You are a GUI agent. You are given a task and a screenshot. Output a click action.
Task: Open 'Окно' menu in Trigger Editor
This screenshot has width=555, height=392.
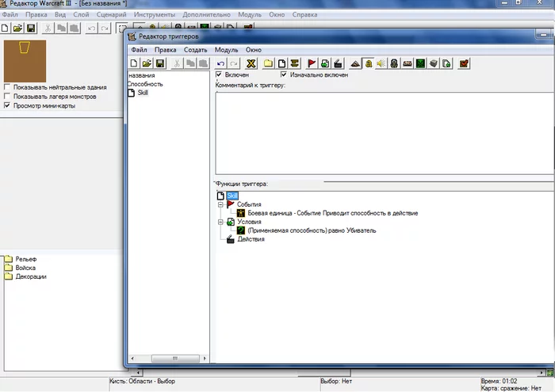(254, 50)
